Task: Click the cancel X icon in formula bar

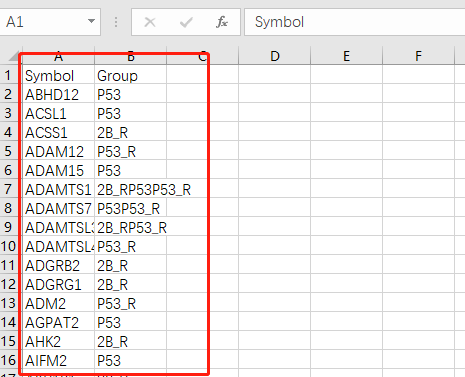Action: coord(150,22)
